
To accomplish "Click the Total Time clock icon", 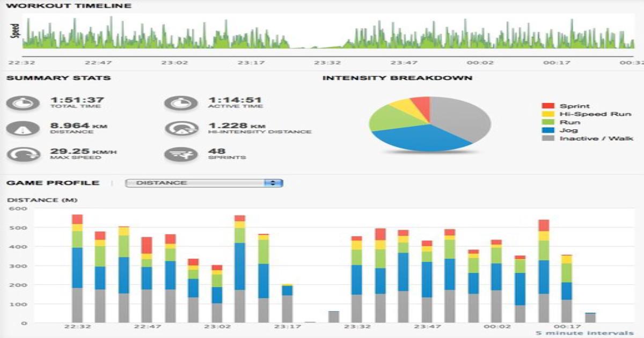I will [x=23, y=102].
